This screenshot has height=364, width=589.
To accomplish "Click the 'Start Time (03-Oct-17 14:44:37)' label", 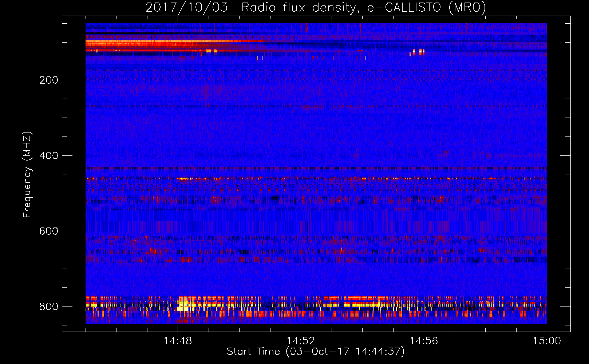I will 316,352.
